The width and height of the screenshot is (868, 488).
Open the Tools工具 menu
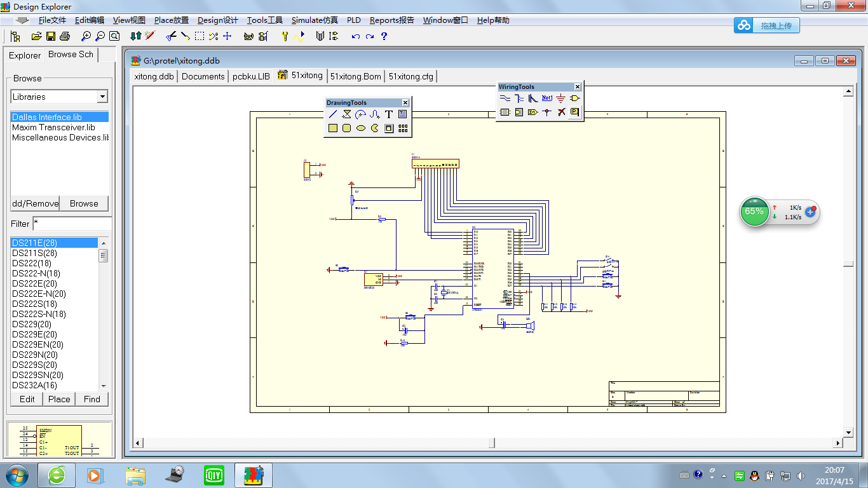click(264, 20)
